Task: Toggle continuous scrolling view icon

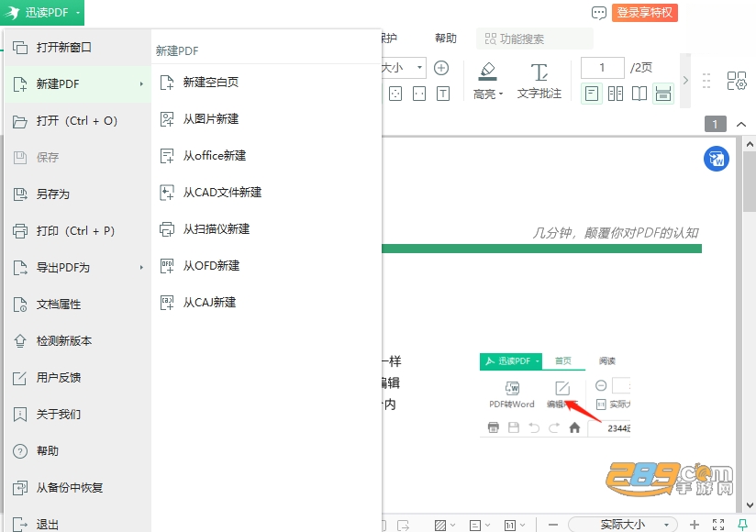Action: (x=663, y=94)
